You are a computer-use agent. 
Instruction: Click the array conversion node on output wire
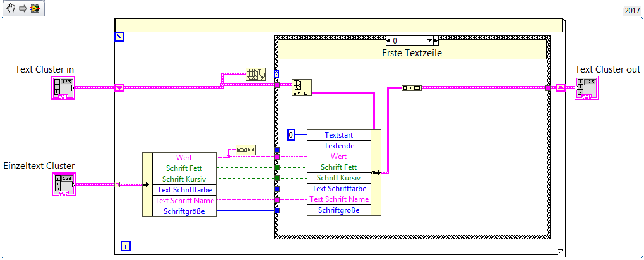pos(412,88)
